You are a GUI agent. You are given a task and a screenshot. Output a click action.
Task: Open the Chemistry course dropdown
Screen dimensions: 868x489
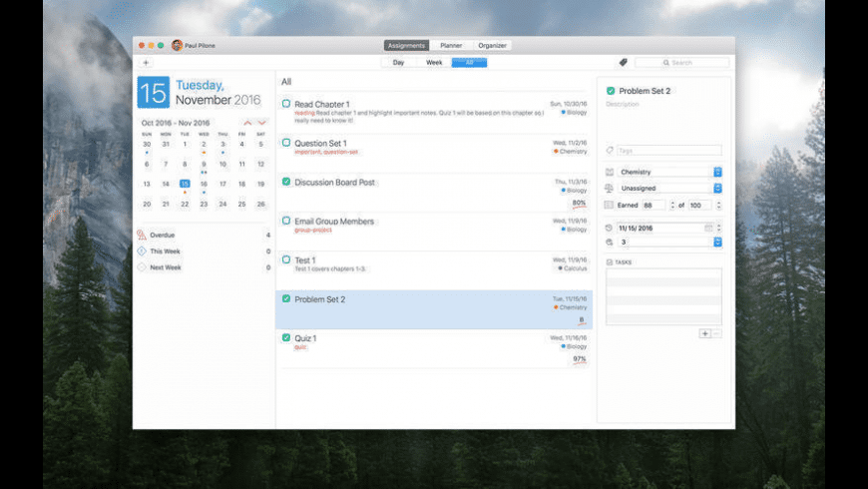click(669, 173)
